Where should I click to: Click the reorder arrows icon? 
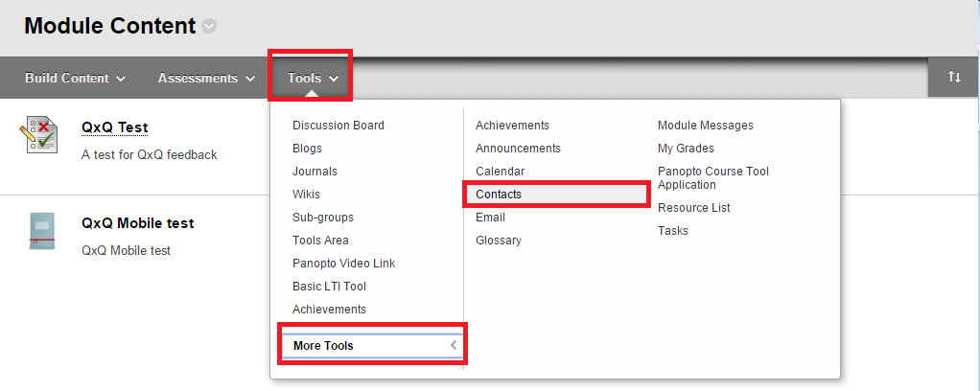(x=954, y=77)
